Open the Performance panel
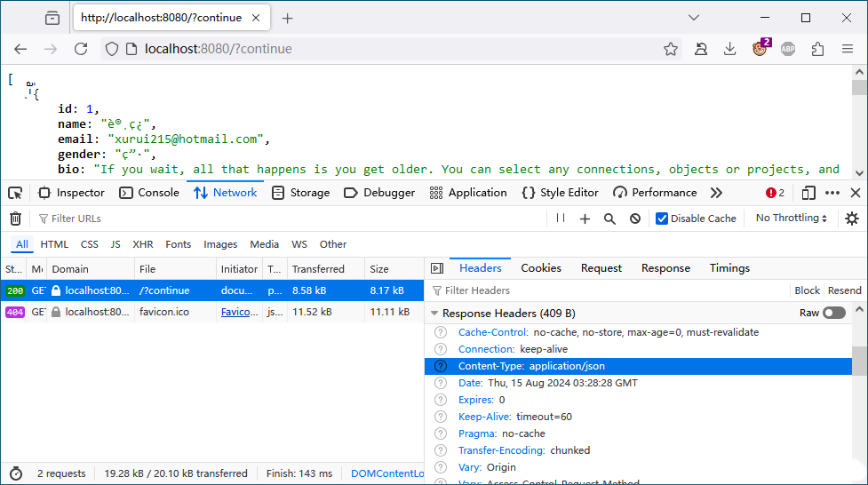868x485 pixels. (x=655, y=193)
